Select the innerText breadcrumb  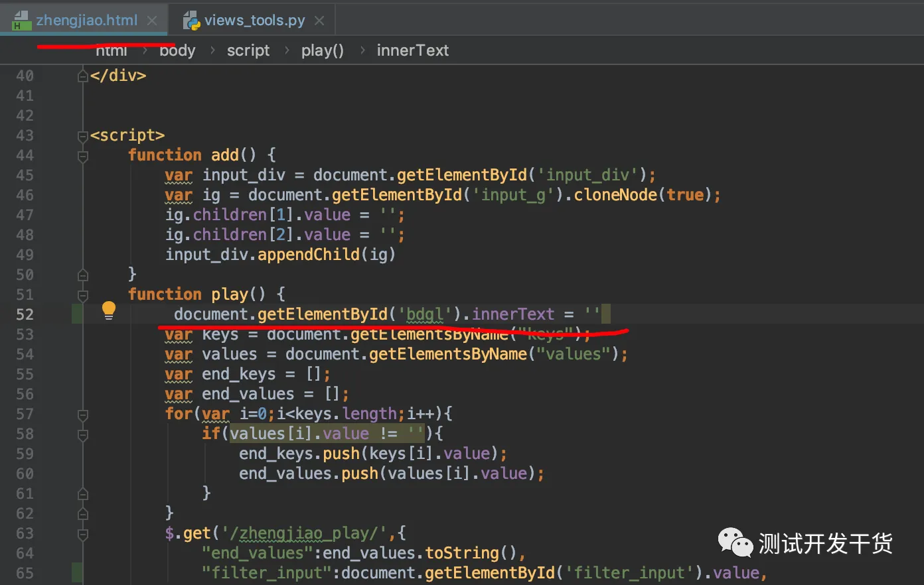point(413,50)
